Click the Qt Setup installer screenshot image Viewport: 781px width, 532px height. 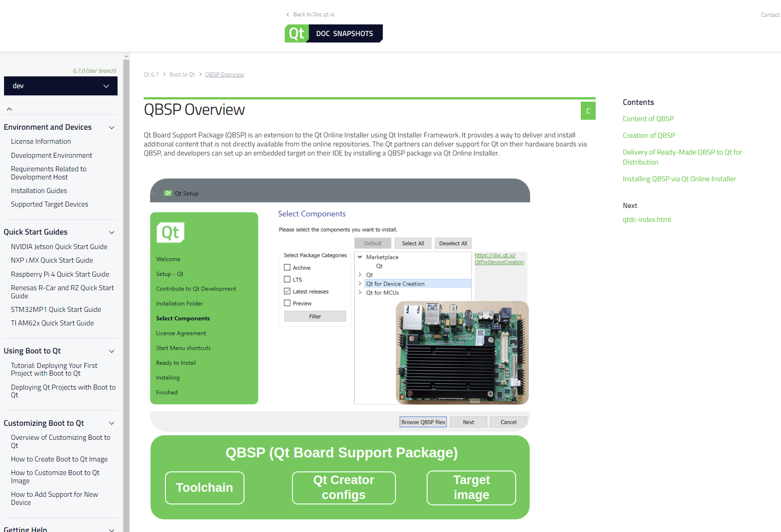pyautogui.click(x=340, y=349)
